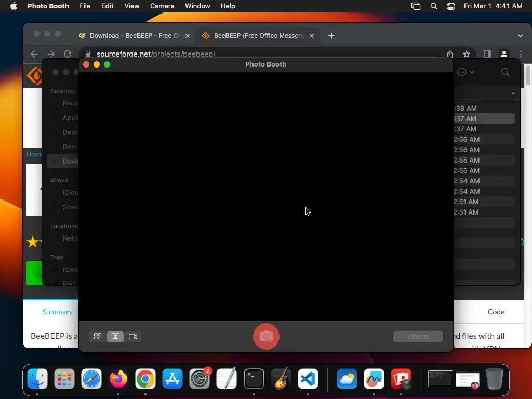Viewport: 532px width, 399px height.
Task: Open Stage Manager icon in menu bar
Action: [x=416, y=6]
